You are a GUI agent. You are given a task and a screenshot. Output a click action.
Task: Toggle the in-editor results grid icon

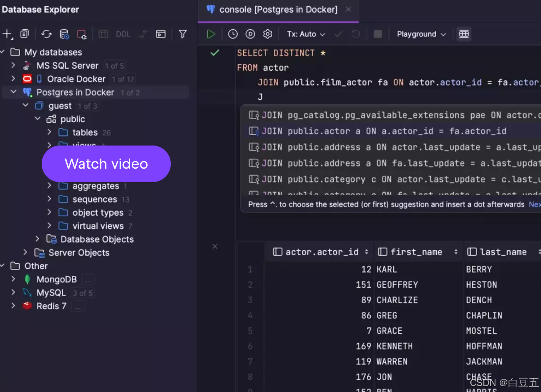click(464, 34)
